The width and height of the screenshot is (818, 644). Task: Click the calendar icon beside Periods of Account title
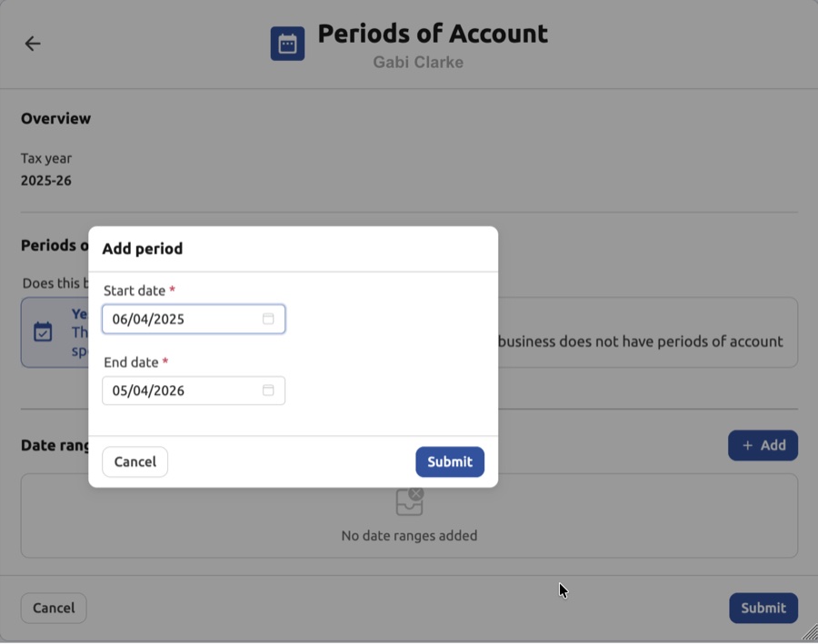click(287, 42)
